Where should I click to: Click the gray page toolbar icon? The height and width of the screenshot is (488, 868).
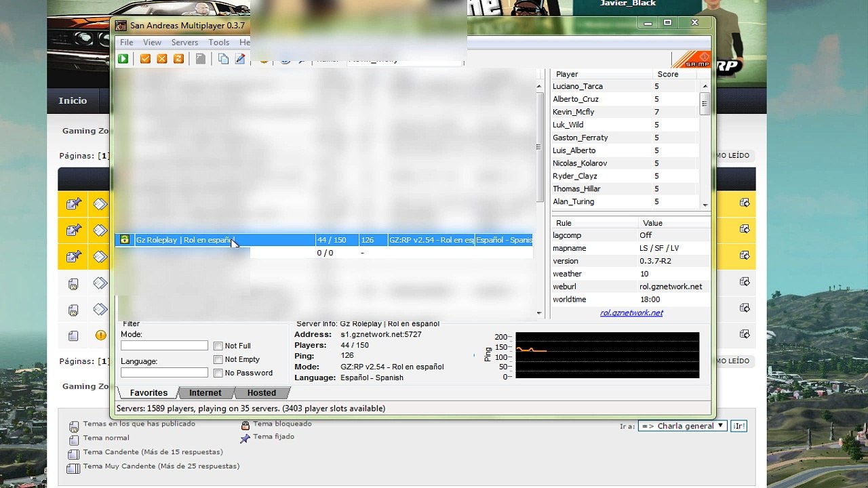[201, 59]
